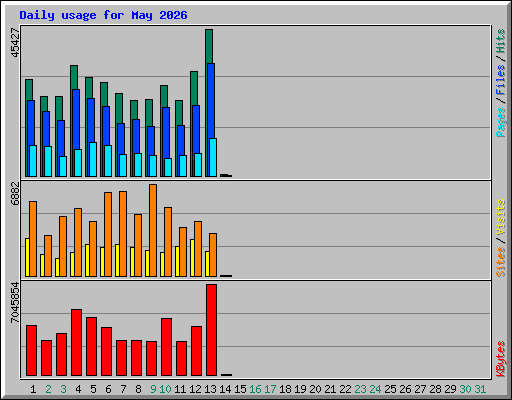The height and width of the screenshot is (400, 512).
Task: Click the chart title "Daily usage for May 2026"
Action: (103, 15)
